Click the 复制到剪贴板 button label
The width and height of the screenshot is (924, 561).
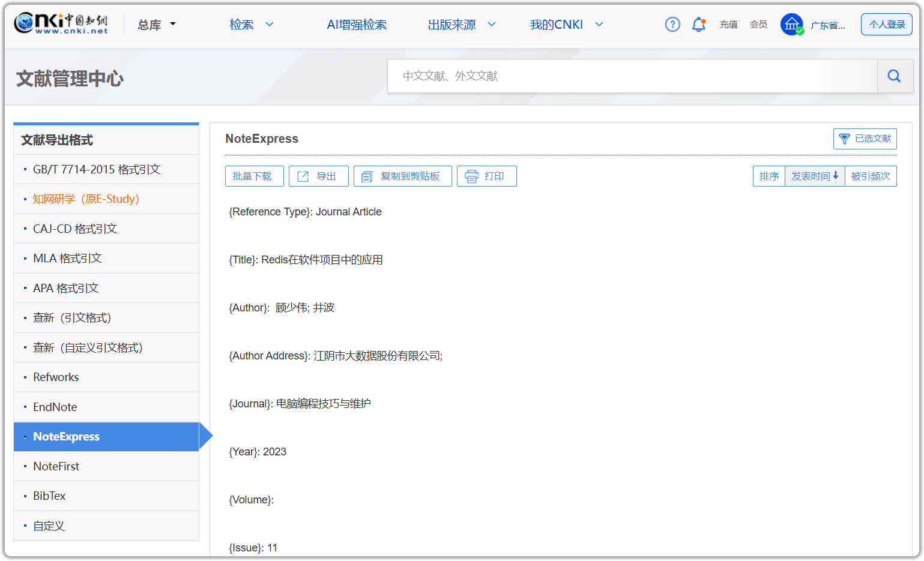(410, 176)
